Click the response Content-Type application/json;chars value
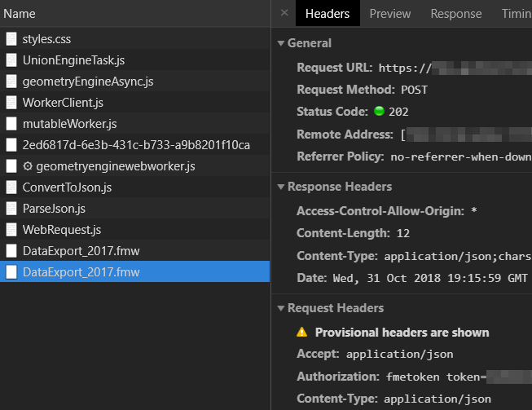The width and height of the screenshot is (532, 410). [x=458, y=256]
